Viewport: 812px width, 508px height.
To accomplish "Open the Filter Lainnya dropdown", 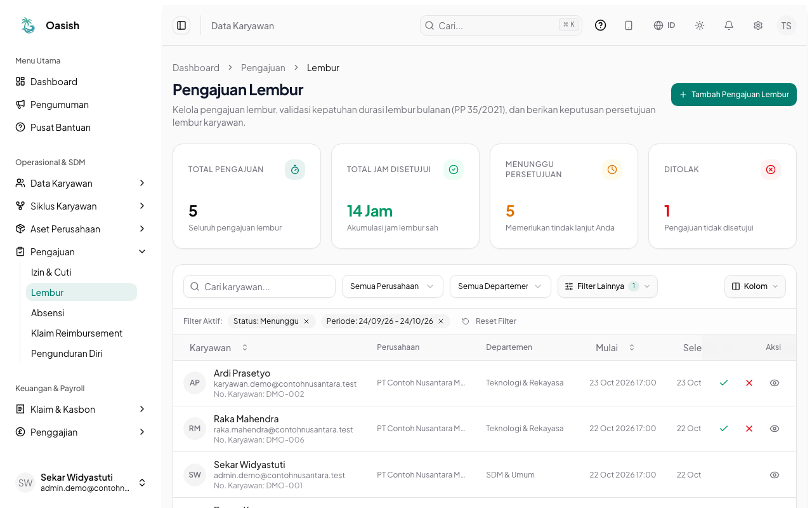I will pyautogui.click(x=608, y=286).
